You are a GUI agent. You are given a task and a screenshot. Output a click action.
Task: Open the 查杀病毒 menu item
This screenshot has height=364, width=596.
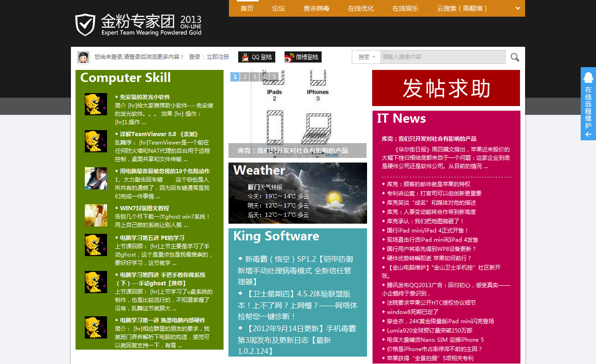coord(317,8)
